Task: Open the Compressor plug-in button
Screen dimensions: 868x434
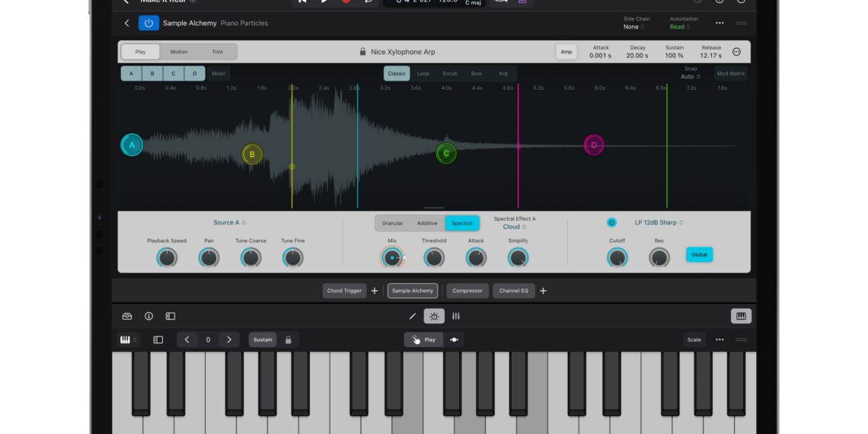Action: click(x=468, y=291)
